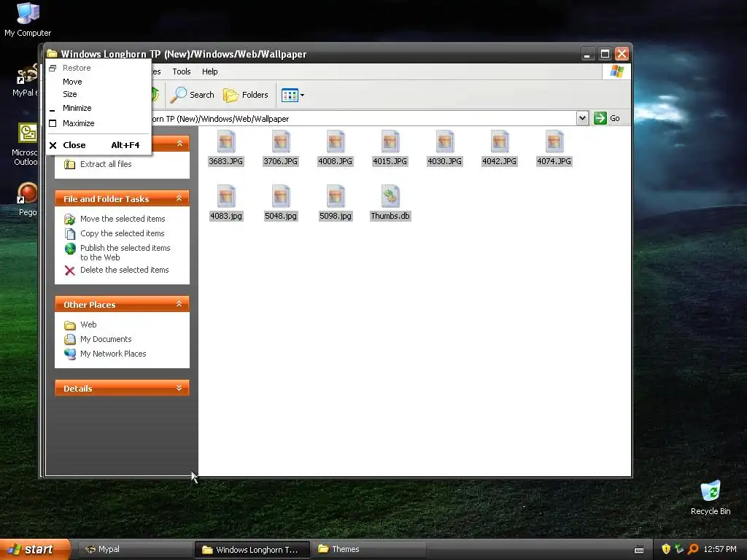Click the address bar path field
This screenshot has width=747, height=560.
363,119
